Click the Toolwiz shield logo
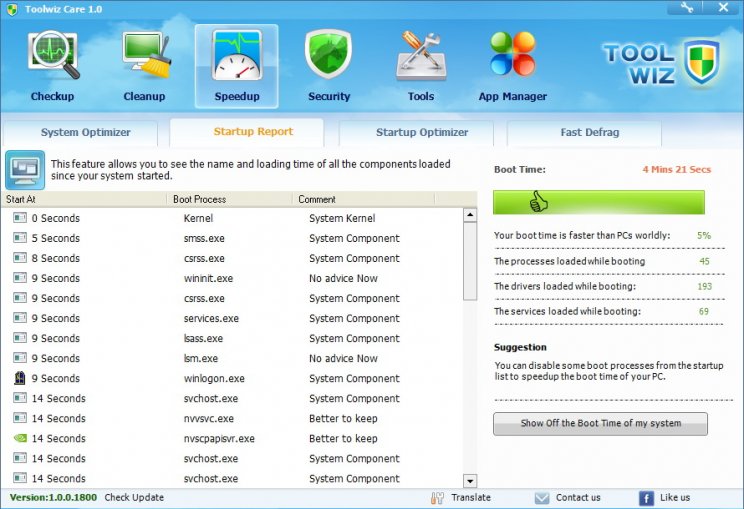Viewport: 744px width, 509px height. coord(702,62)
